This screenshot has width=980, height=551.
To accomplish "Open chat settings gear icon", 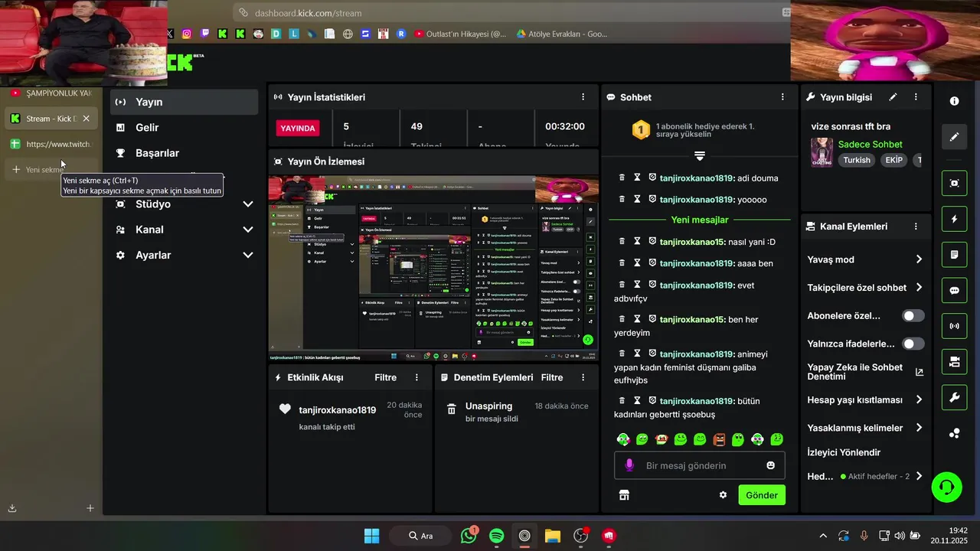I will 723,495.
